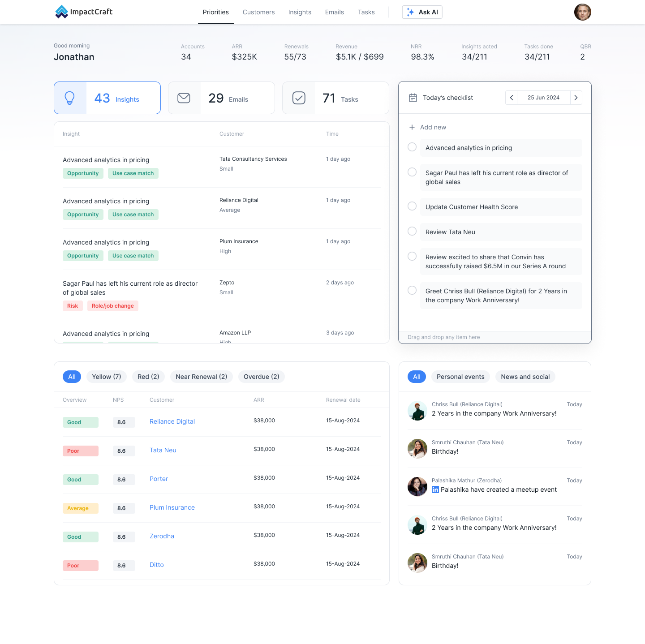Select the 29 Emails card
Viewport: 645px width, 644px height.
(221, 98)
